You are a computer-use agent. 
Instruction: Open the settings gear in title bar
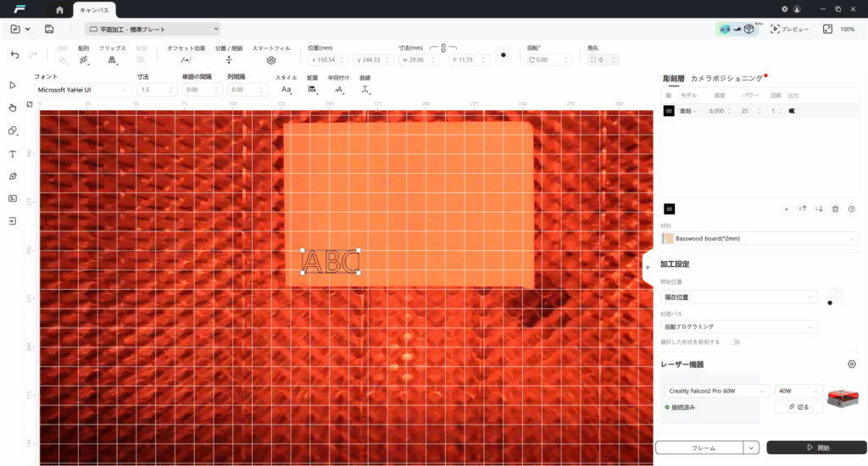click(x=784, y=8)
